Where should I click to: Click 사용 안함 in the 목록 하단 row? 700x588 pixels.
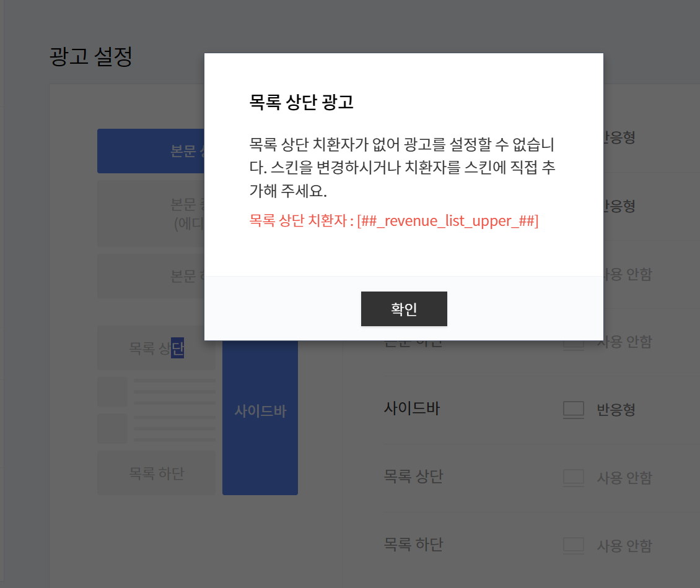624,546
